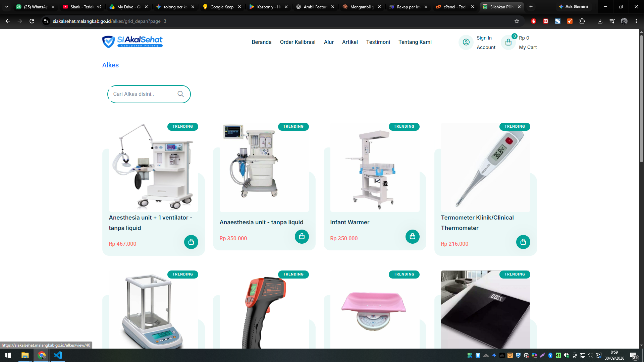View site information icon in address bar

pos(46,21)
